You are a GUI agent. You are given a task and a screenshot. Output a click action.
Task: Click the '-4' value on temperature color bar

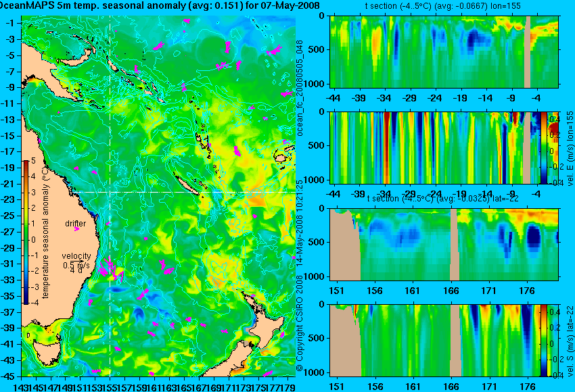click(34, 303)
